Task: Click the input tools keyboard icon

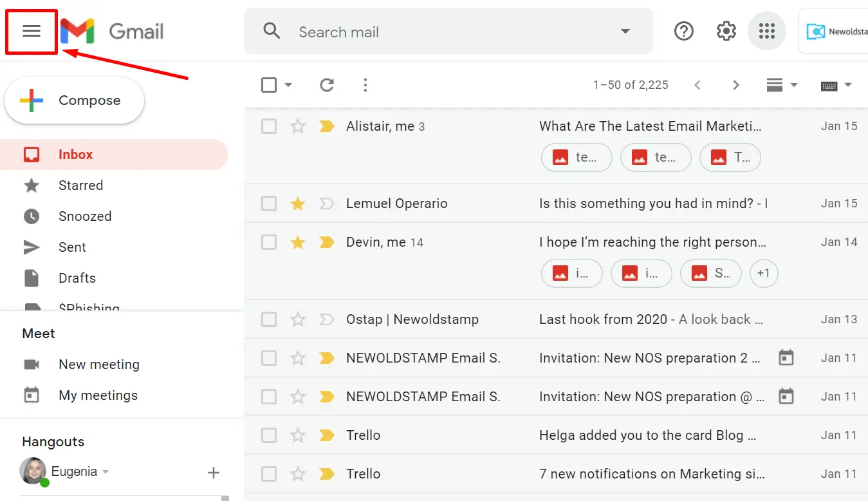Action: [x=829, y=86]
